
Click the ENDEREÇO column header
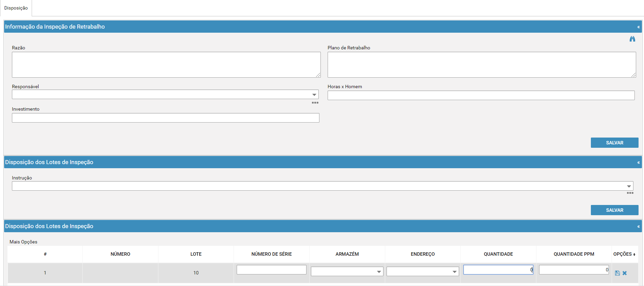coord(423,254)
